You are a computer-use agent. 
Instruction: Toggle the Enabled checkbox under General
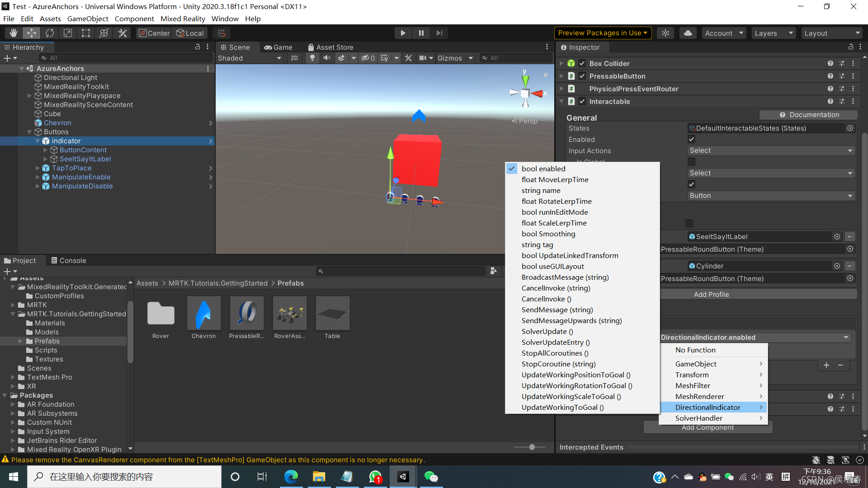pyautogui.click(x=691, y=139)
